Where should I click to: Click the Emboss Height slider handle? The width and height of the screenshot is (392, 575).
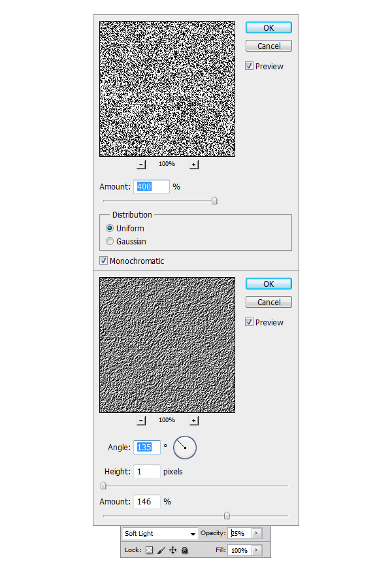click(103, 485)
